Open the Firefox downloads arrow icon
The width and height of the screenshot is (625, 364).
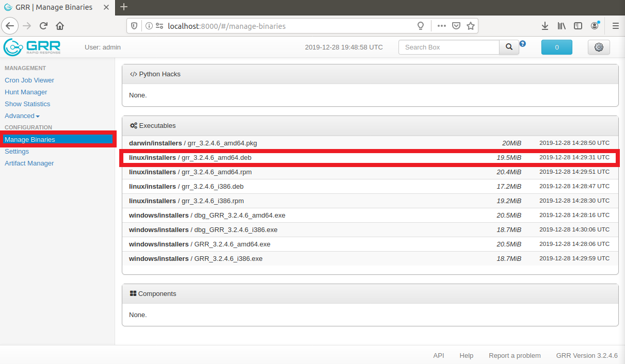[545, 26]
